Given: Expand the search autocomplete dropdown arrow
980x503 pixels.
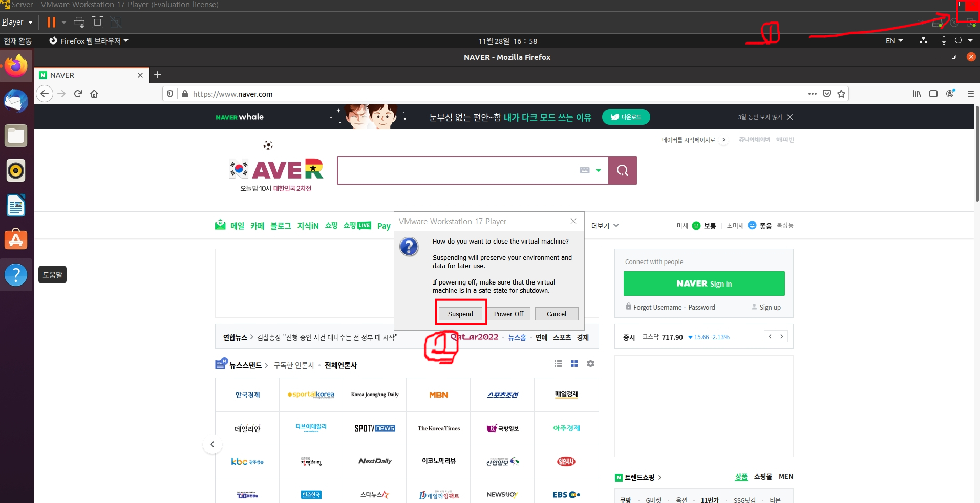Looking at the screenshot, I should point(599,170).
